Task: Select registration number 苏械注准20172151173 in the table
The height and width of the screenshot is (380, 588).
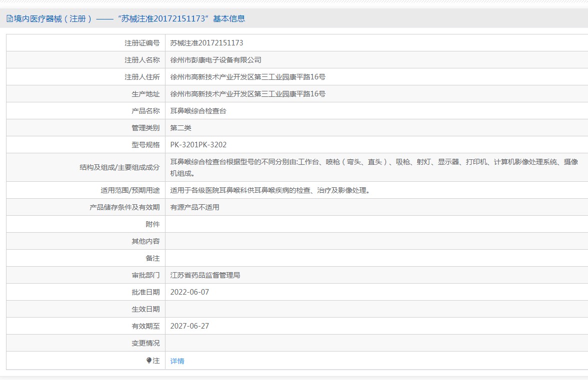Action: point(206,43)
